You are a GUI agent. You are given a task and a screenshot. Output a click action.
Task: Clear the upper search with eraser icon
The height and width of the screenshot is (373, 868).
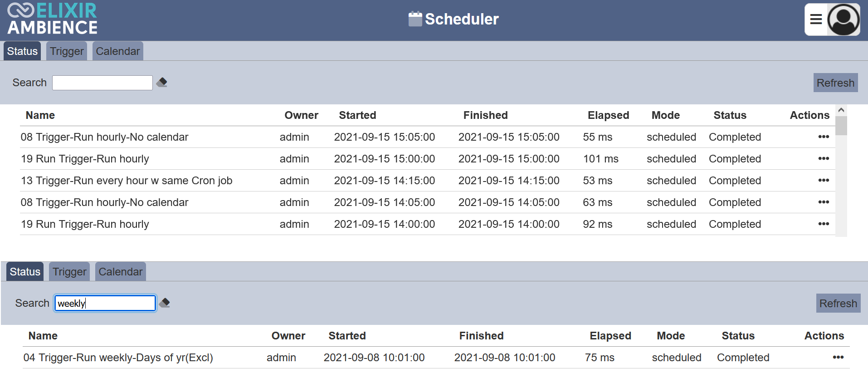click(162, 82)
